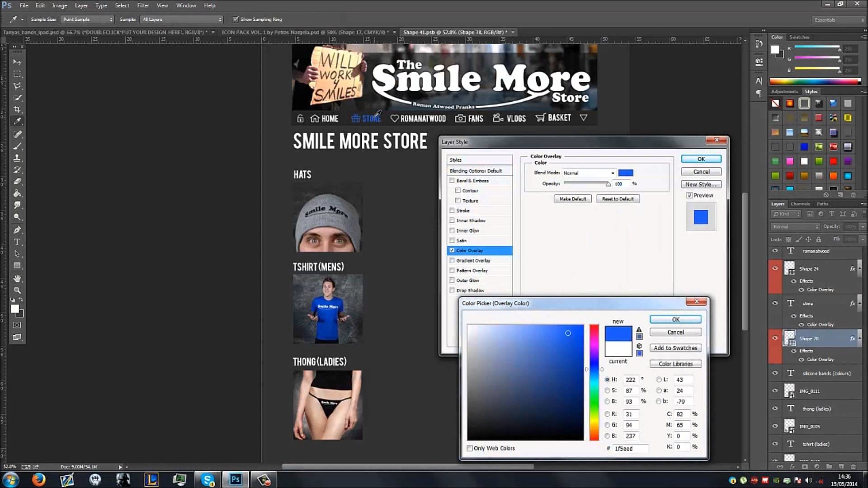This screenshot has width=868, height=488.
Task: Open the Sample All Layers dropdown
Action: tap(182, 19)
